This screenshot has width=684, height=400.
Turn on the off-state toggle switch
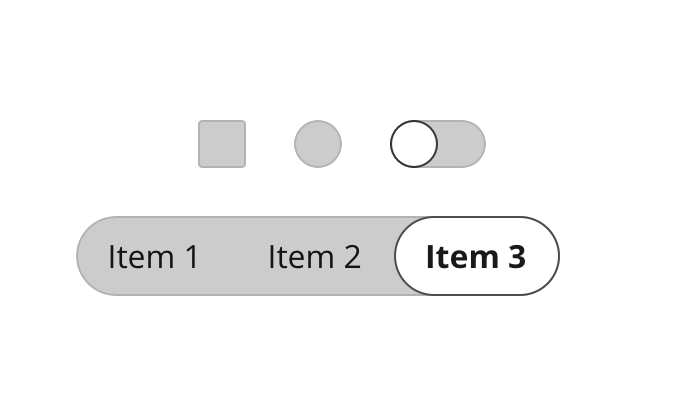click(438, 144)
